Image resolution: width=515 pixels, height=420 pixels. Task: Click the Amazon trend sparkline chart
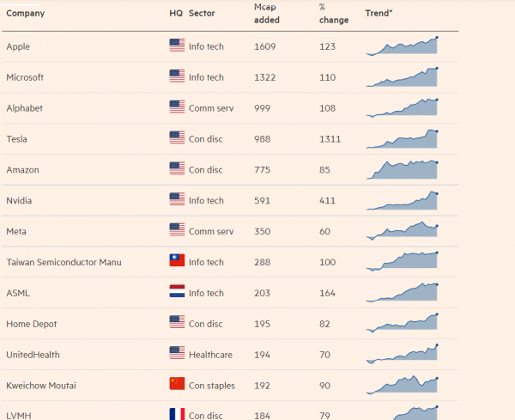pyautogui.click(x=402, y=169)
